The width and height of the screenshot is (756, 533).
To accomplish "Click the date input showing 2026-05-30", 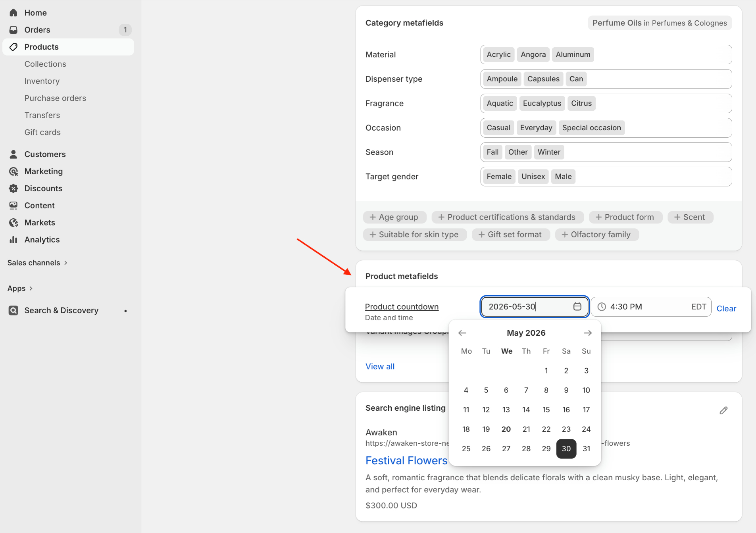I will coord(534,307).
